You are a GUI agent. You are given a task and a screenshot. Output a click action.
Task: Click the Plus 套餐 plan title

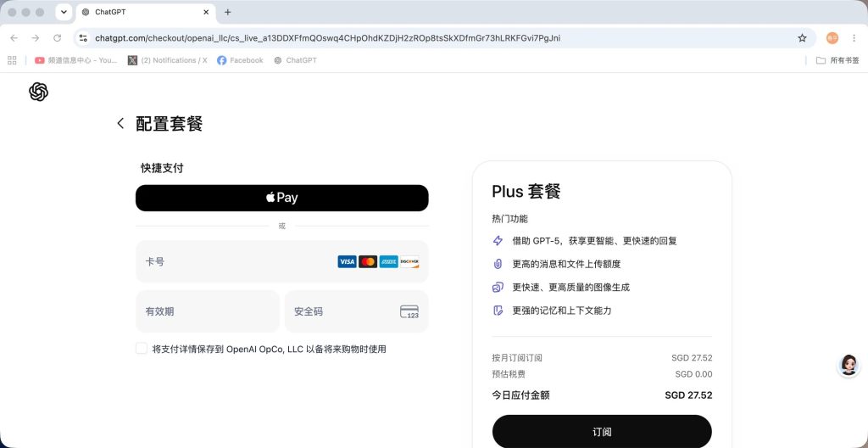click(x=526, y=192)
